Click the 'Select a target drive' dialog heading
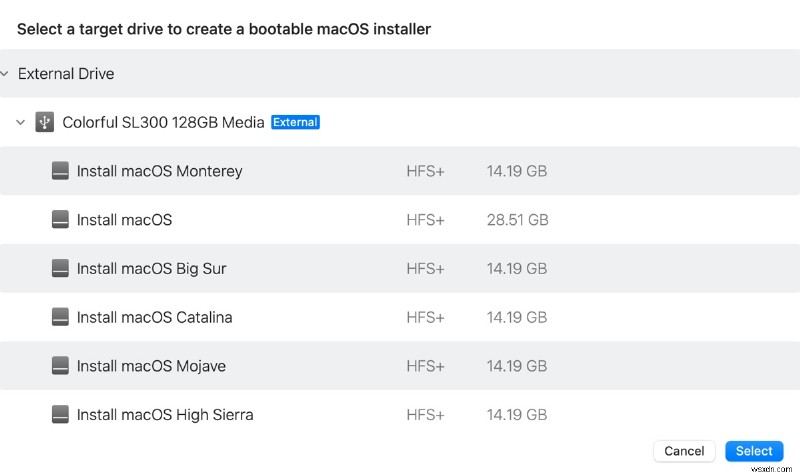This screenshot has width=800, height=476. [224, 29]
